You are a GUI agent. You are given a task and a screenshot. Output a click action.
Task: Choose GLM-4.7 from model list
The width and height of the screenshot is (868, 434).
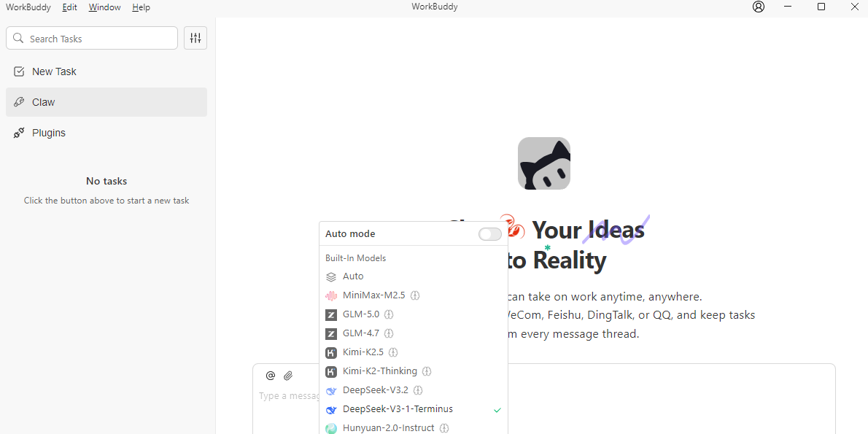360,333
